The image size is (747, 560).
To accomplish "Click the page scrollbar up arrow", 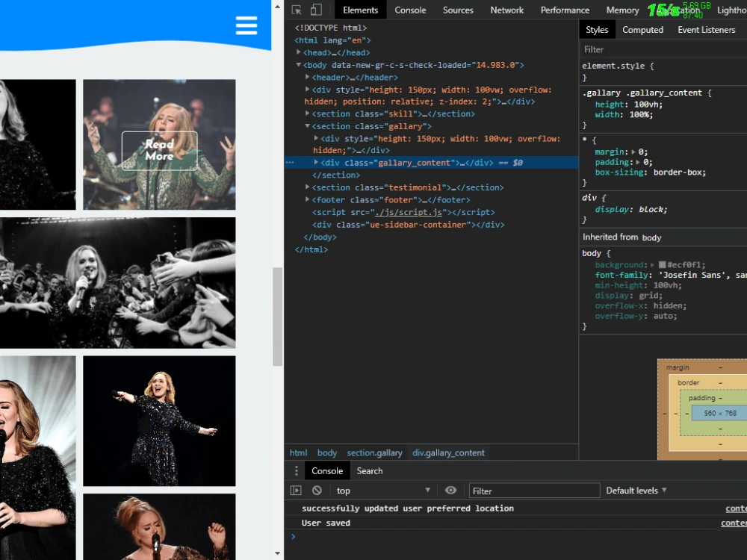I will pos(277,7).
